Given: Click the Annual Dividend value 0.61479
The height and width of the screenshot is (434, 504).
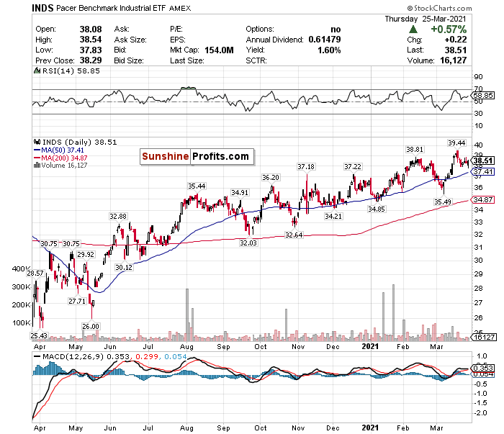Looking at the screenshot, I should click(324, 40).
